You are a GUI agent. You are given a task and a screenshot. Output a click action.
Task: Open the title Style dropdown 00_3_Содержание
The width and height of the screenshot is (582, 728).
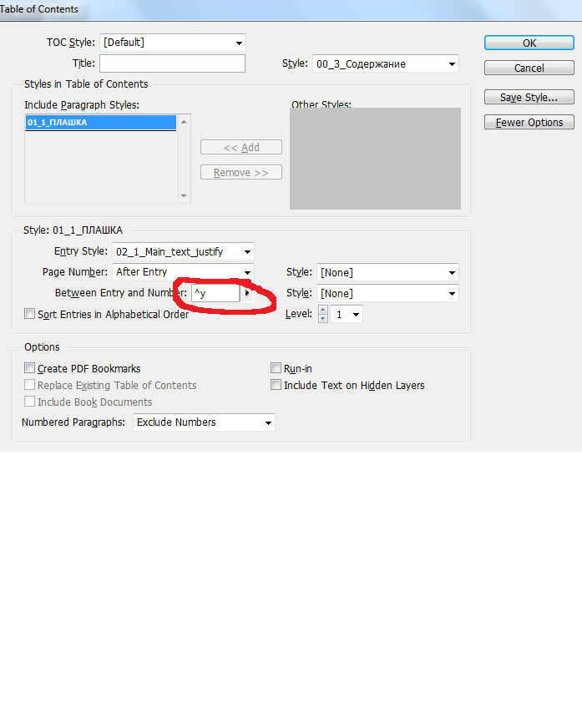tap(386, 64)
